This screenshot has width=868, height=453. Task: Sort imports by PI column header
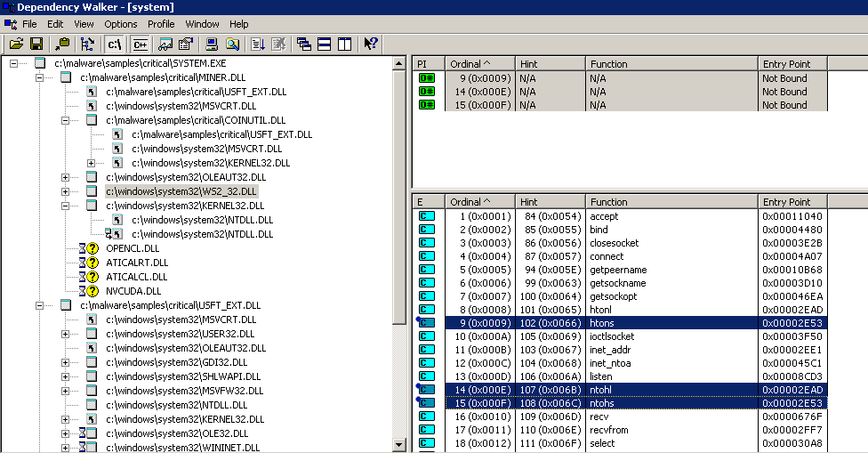pyautogui.click(x=429, y=64)
